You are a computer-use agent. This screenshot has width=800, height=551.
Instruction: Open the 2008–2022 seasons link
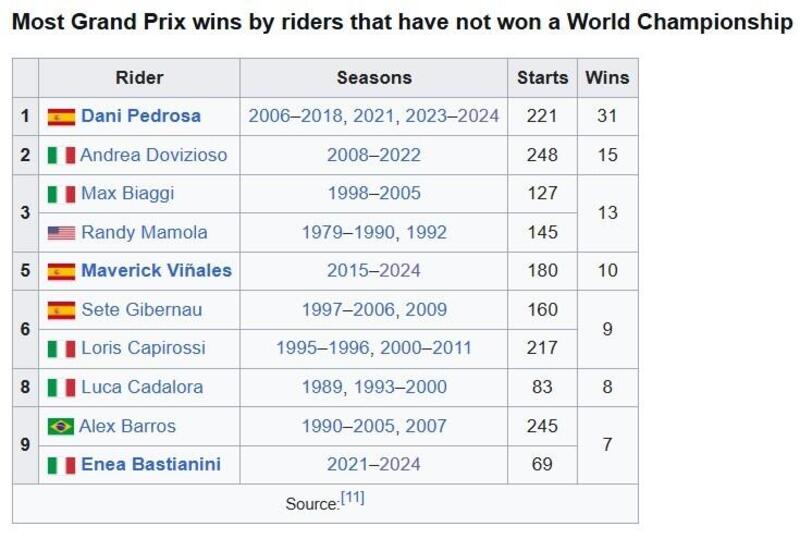click(x=373, y=155)
